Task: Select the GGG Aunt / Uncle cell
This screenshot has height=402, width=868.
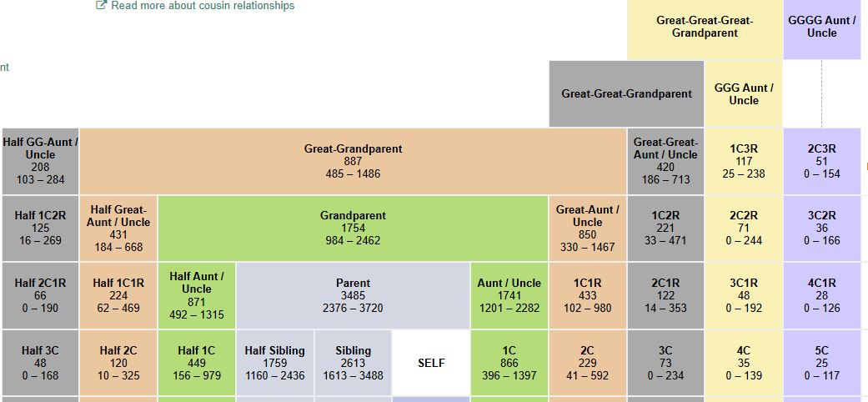Action: click(743, 93)
